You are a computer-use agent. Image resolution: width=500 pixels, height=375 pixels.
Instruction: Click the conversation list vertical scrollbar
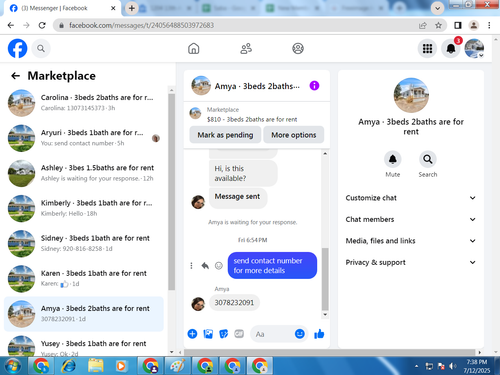point(172,192)
